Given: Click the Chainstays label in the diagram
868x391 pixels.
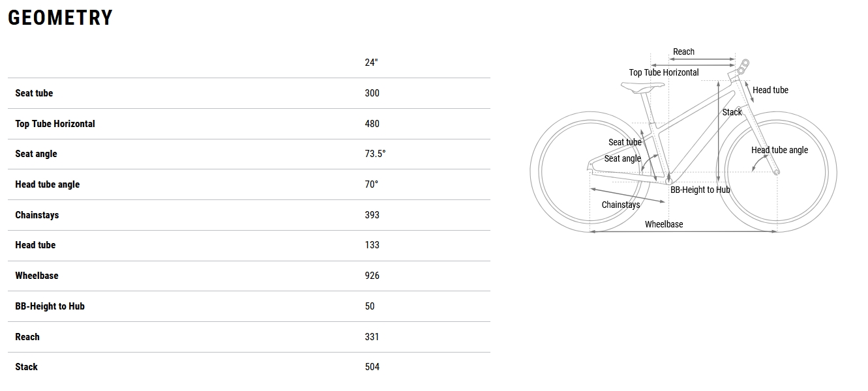Looking at the screenshot, I should [x=621, y=205].
